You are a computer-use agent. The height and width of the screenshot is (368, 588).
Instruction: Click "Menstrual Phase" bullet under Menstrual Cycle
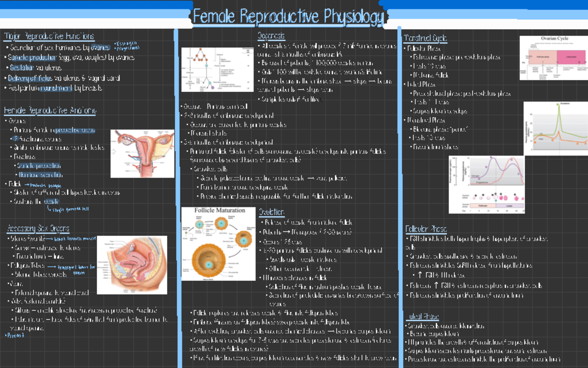(425, 120)
